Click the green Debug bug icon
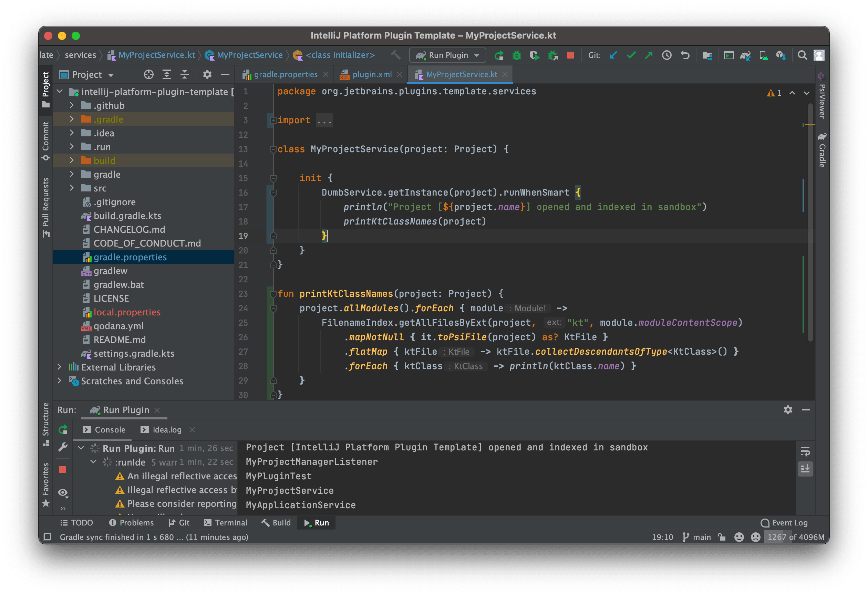This screenshot has width=868, height=595. (517, 55)
